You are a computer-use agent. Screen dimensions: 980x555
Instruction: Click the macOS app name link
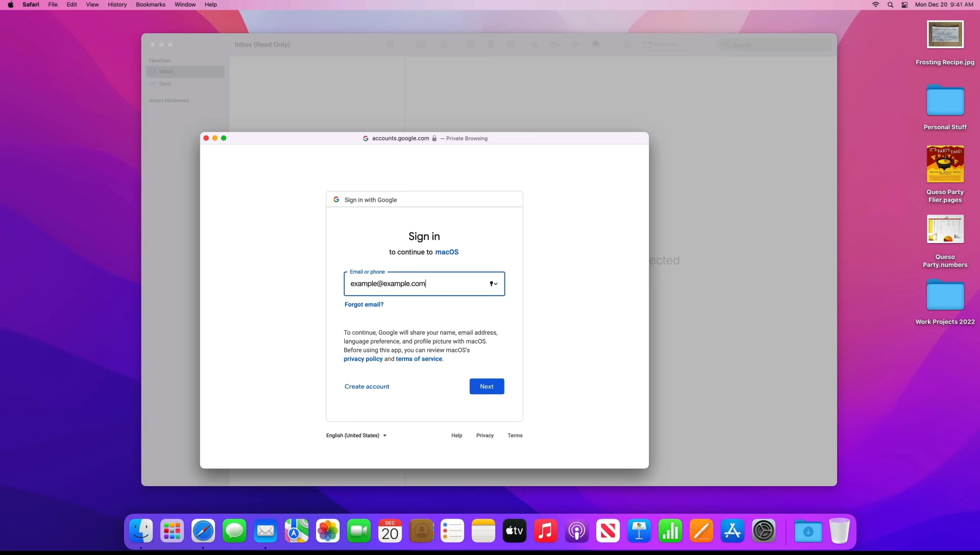click(x=447, y=252)
